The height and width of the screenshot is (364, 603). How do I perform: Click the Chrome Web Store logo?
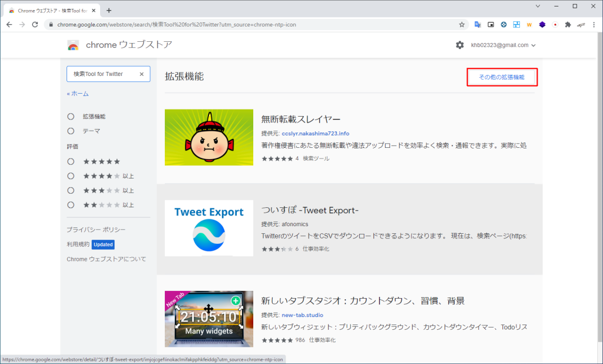(x=73, y=45)
